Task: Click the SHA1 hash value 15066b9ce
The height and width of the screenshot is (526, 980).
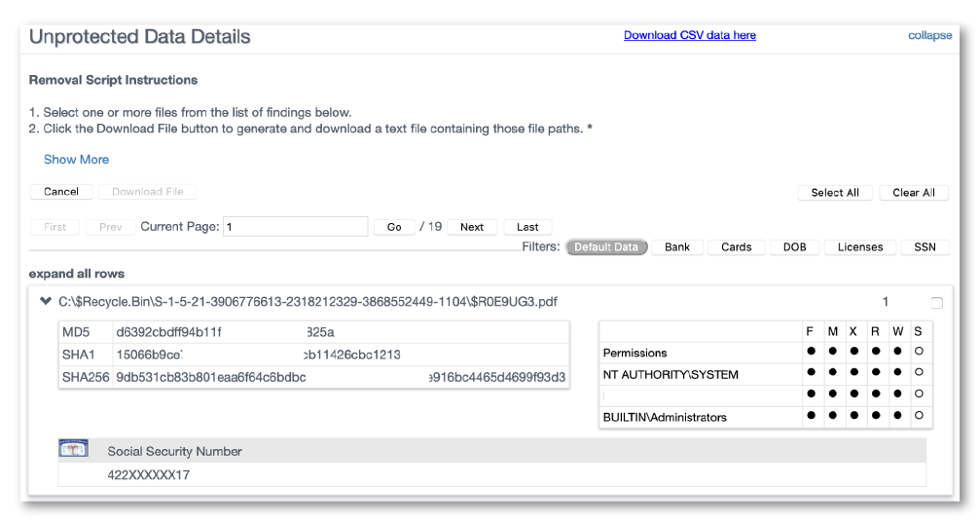Action: click(149, 355)
